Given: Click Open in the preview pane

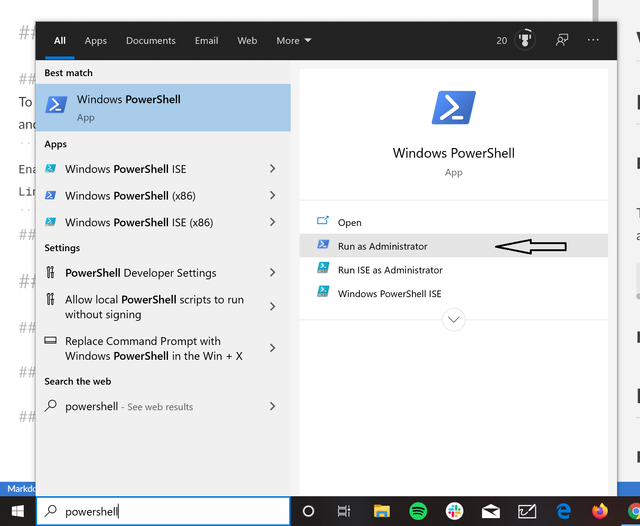Looking at the screenshot, I should (x=453, y=222).
